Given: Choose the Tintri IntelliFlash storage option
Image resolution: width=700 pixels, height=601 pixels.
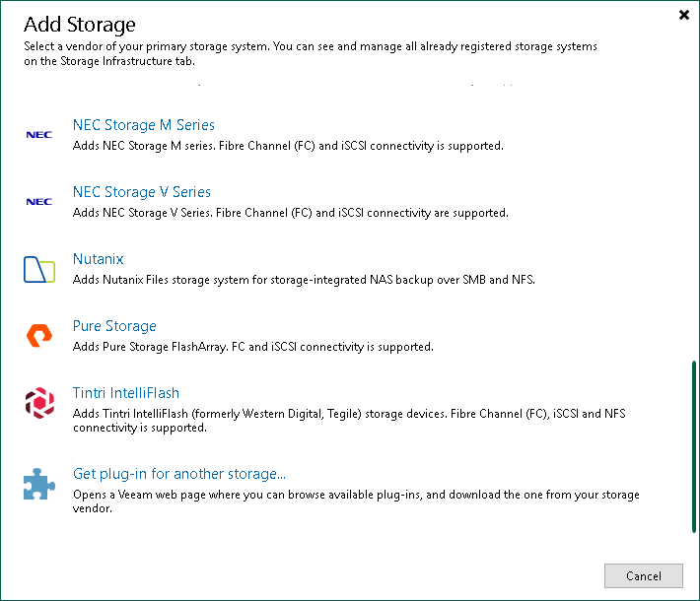Looking at the screenshot, I should 126,393.
